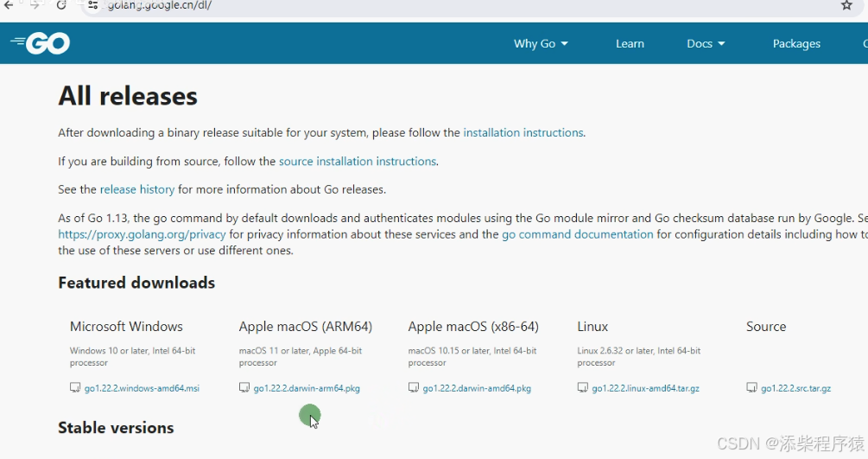Download go1.22.2.linux-amd64.tar.gz
This screenshot has width=868, height=459.
click(x=645, y=388)
